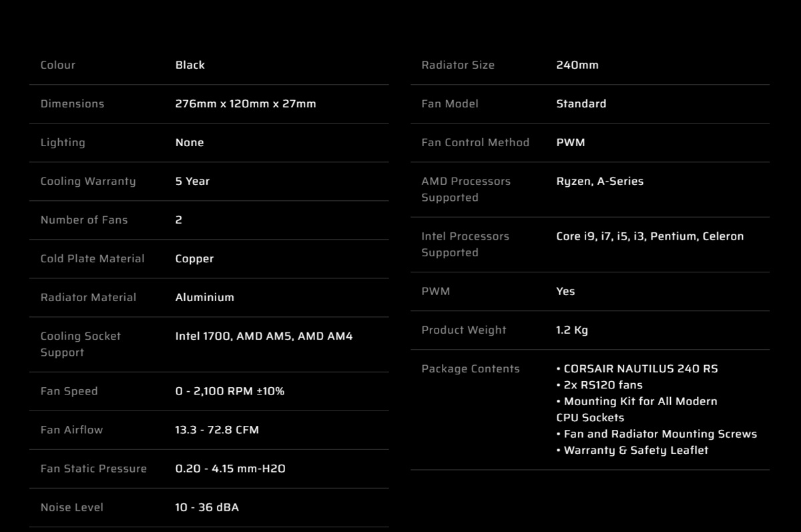This screenshot has width=801, height=532.
Task: Select the Noise Level value 10 - 36 dBA
Action: (x=207, y=507)
